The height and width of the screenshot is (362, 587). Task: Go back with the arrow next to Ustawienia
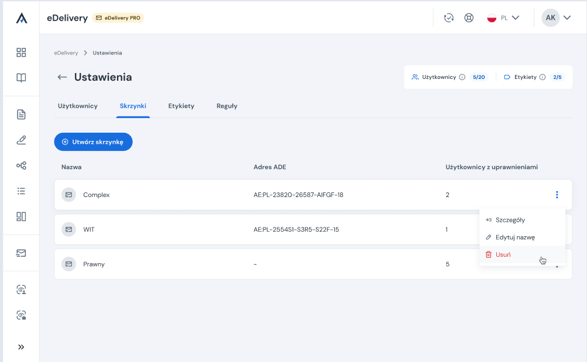click(62, 77)
